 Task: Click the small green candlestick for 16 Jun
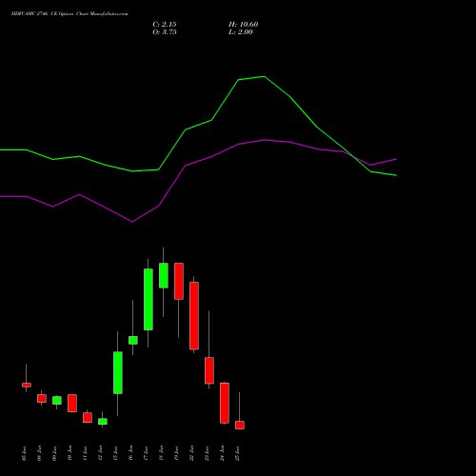[x=133, y=340]
